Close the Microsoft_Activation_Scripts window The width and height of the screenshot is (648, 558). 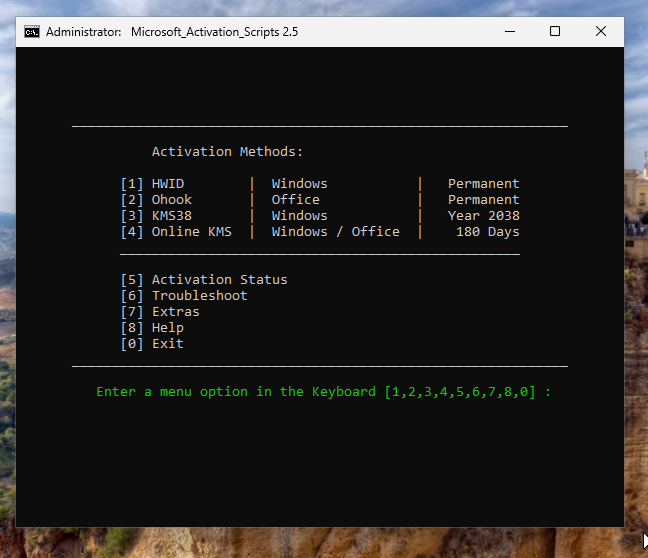coord(601,31)
